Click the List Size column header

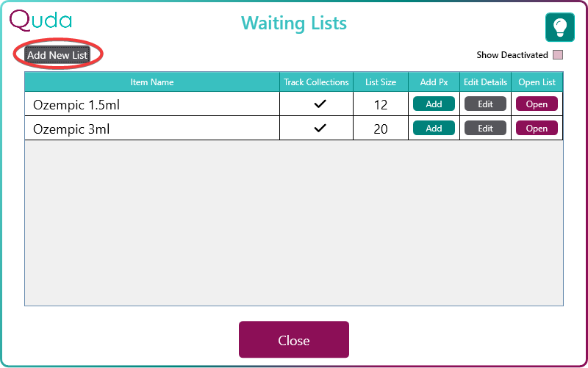381,82
